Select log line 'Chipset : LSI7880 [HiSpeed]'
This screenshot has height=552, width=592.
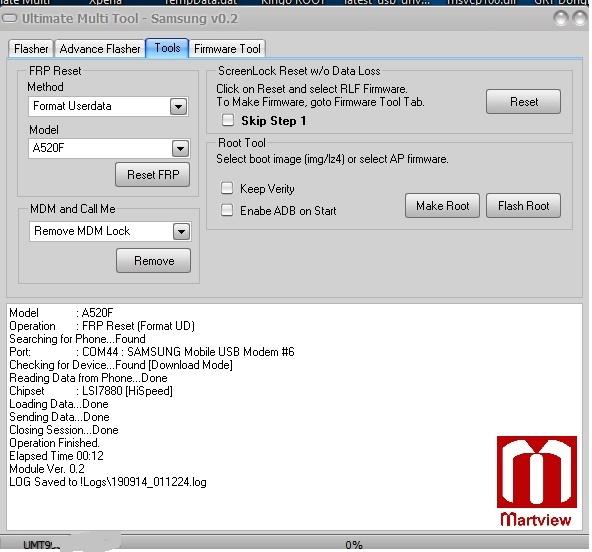(x=91, y=391)
